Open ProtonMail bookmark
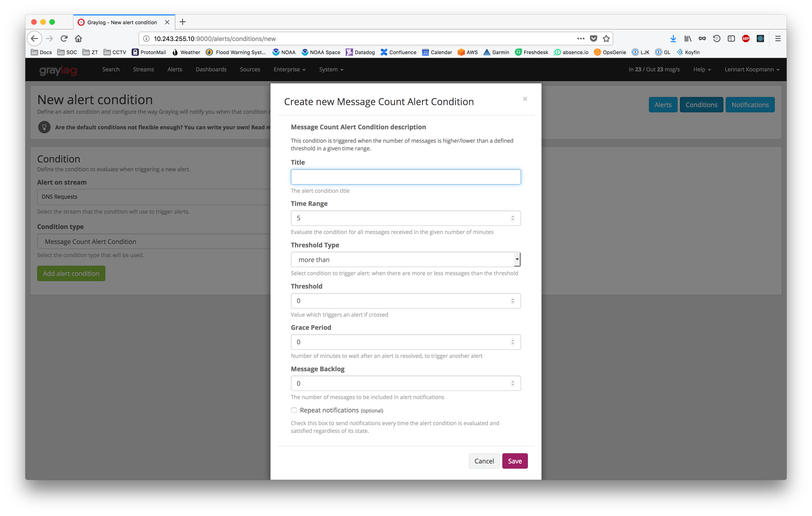The width and height of the screenshot is (812, 516). [149, 52]
